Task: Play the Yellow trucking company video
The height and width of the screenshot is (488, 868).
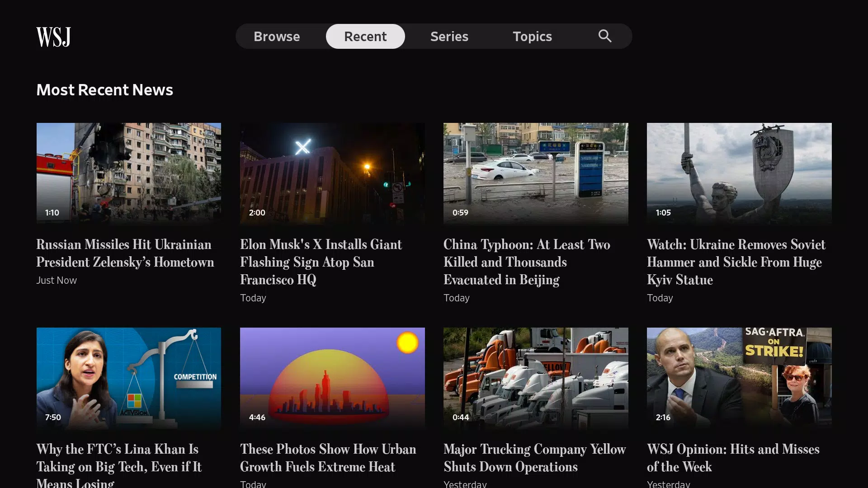Action: click(536, 378)
